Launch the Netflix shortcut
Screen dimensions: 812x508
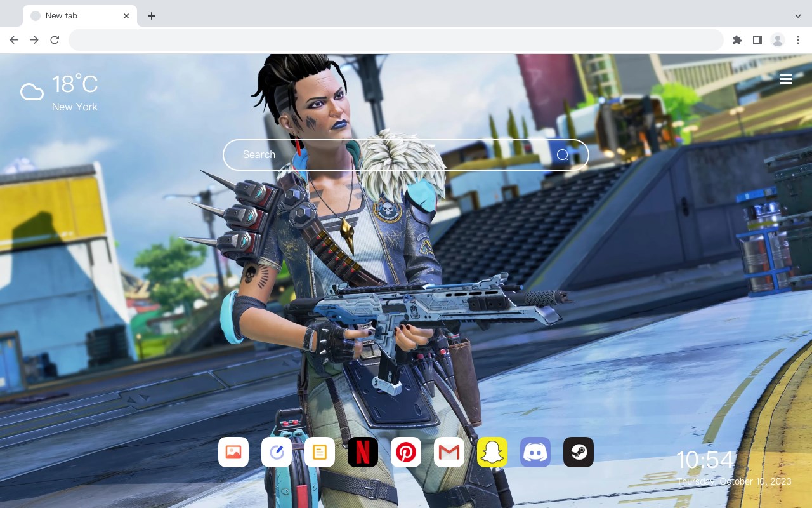point(363,452)
